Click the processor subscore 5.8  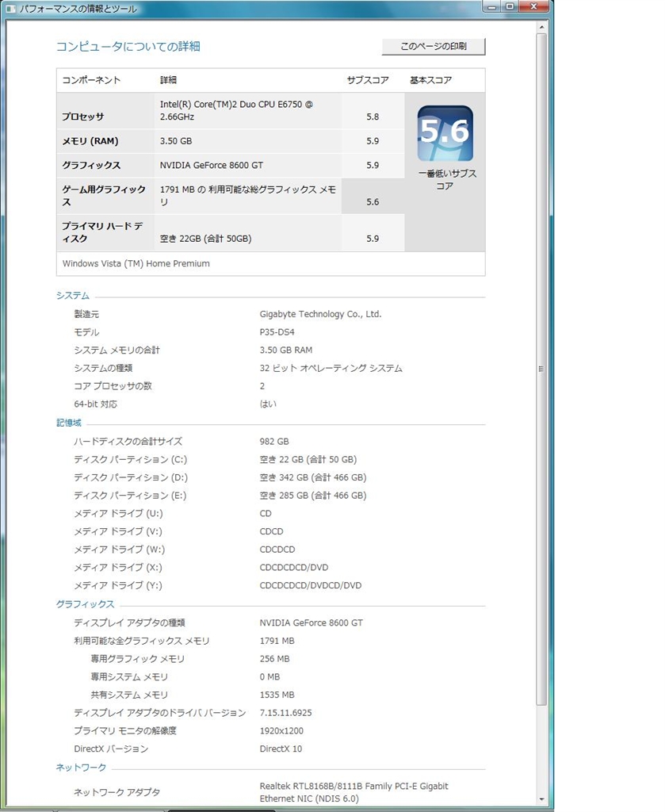(373, 117)
